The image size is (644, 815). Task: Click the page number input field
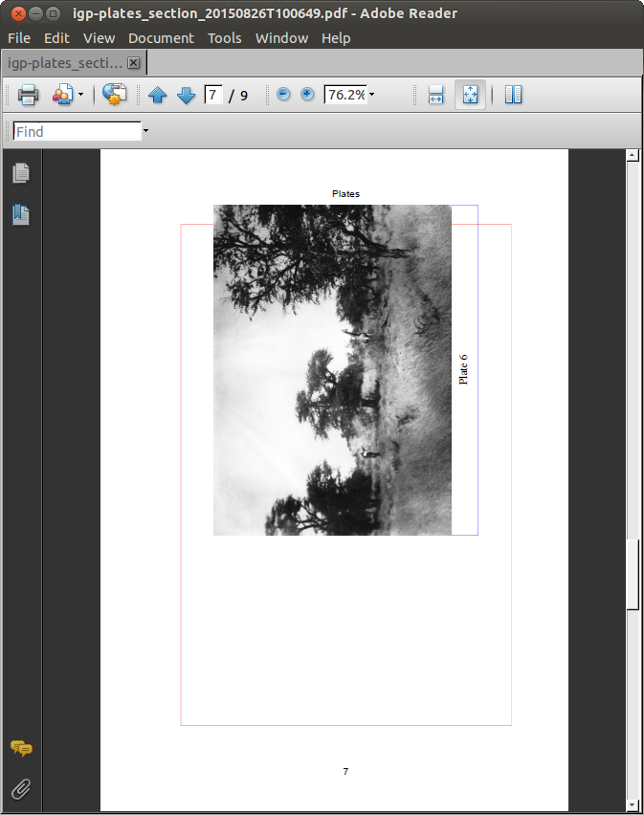[x=213, y=95]
